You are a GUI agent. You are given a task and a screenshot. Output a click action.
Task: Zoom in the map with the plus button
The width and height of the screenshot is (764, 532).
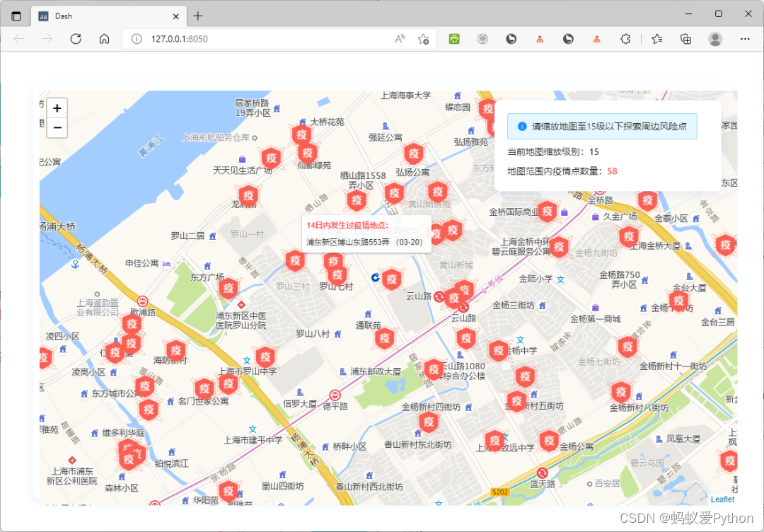click(x=57, y=108)
